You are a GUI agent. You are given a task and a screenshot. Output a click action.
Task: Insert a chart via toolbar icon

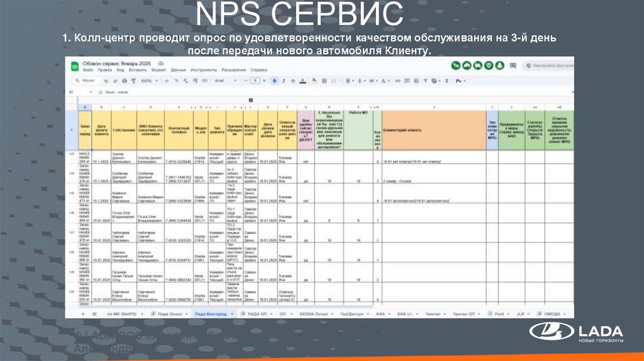(416, 81)
